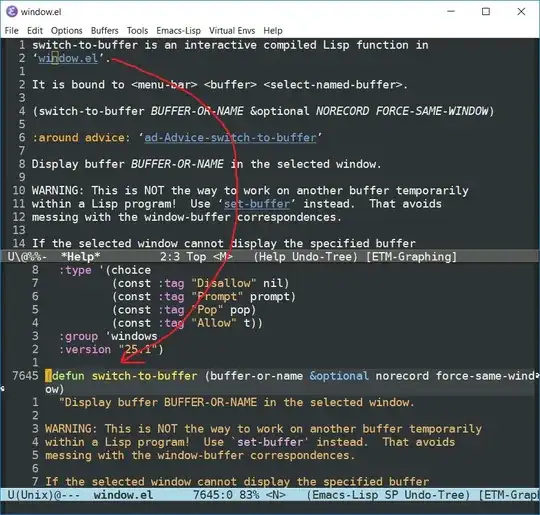Click 'U\@%%-' status in Help mode line
This screenshot has height=515, width=540.
(27, 257)
